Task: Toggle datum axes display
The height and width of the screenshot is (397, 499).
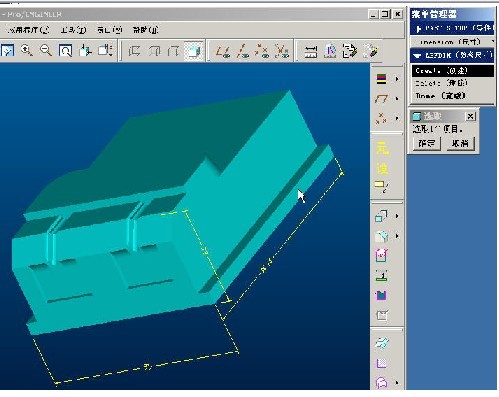Action: point(243,51)
